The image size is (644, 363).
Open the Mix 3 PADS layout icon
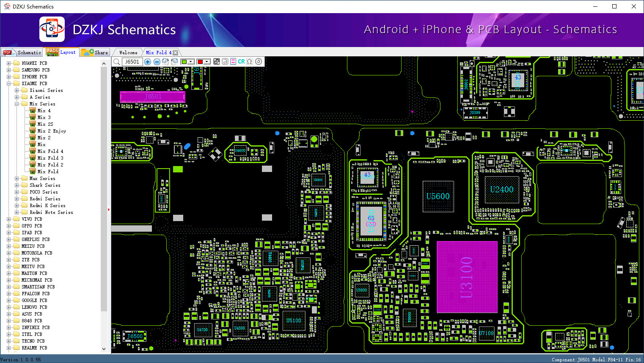pos(33,117)
